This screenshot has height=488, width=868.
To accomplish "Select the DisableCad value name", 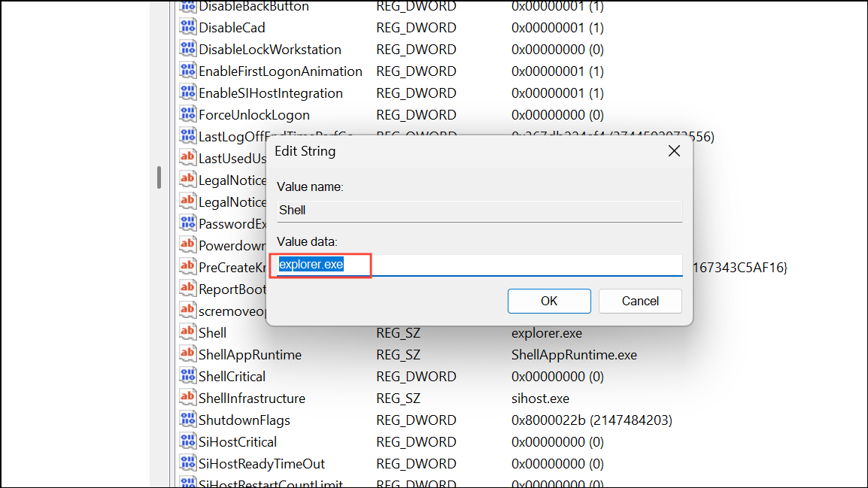I will click(232, 28).
